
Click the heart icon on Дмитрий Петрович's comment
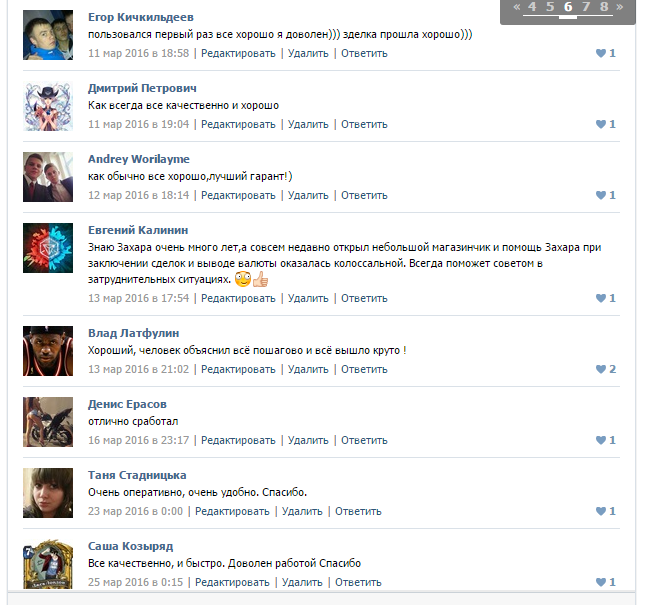click(x=601, y=124)
